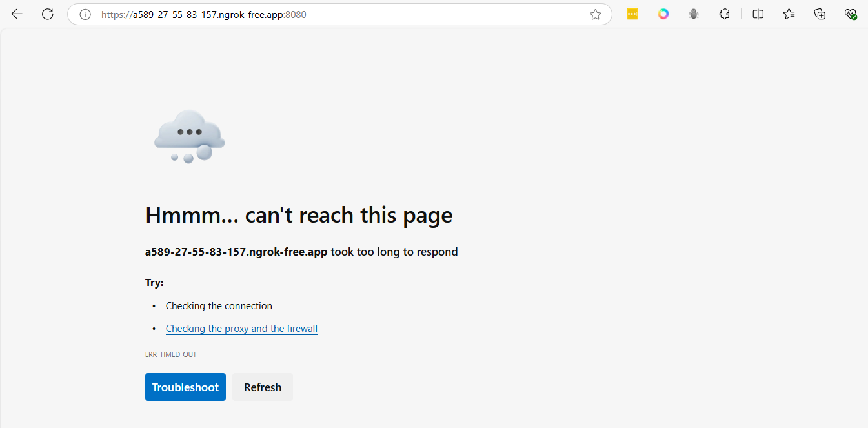The image size is (868, 428).
Task: Click the ERR_TIMED_OUT error code text
Action: coord(171,354)
